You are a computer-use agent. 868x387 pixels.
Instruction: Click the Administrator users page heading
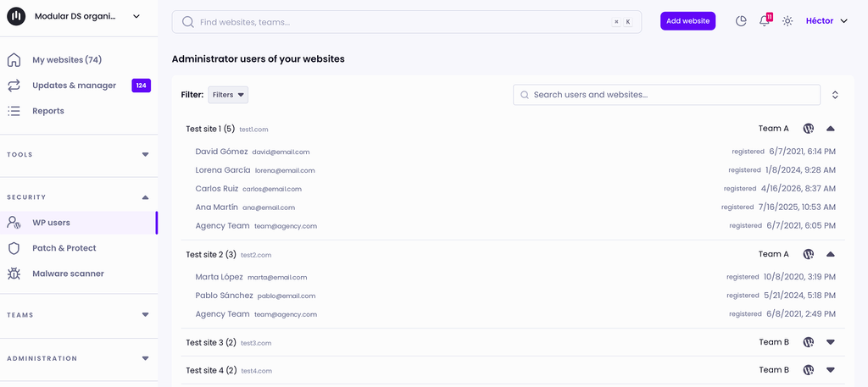[x=258, y=59]
